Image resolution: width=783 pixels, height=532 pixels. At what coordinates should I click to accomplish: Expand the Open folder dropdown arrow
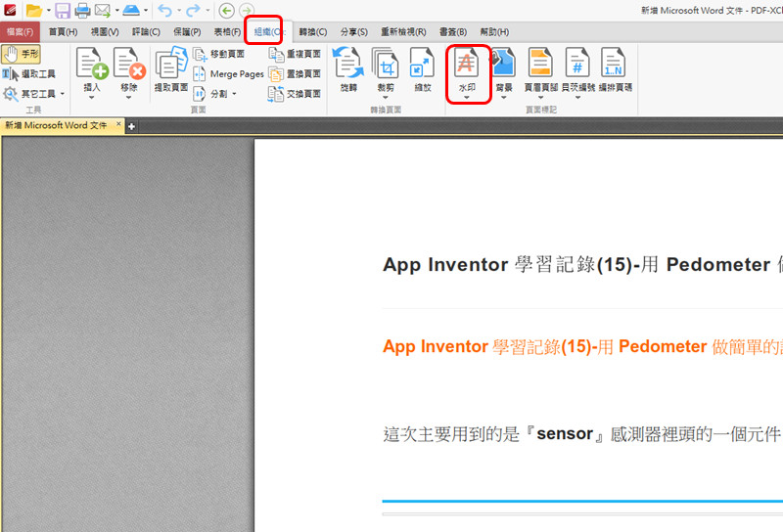[x=48, y=11]
